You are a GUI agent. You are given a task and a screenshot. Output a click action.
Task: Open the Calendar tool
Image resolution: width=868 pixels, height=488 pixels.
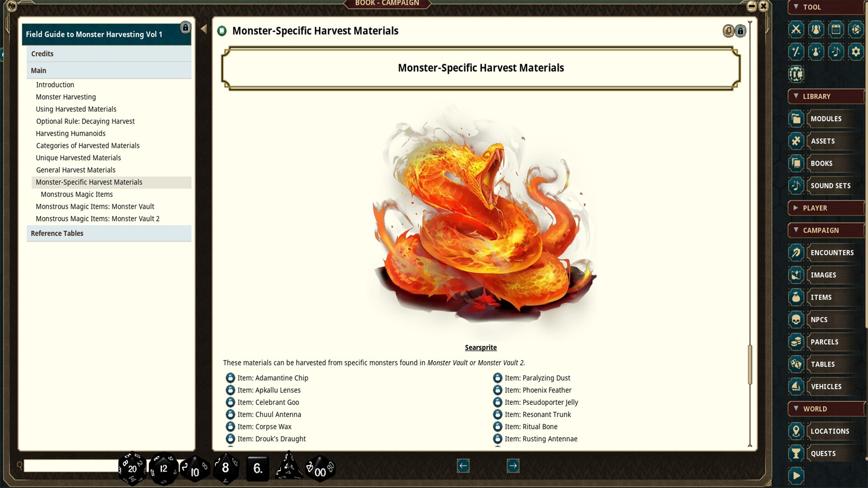pos(836,29)
